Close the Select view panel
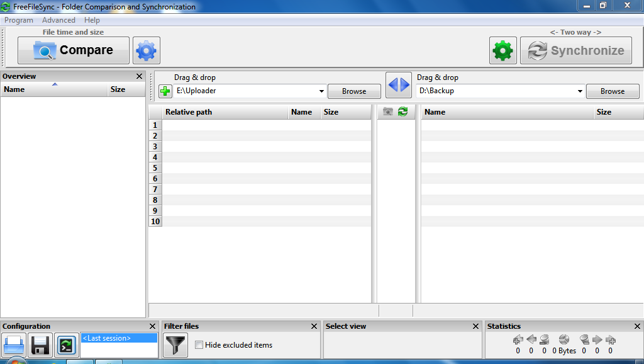Screen dimensions: 644x364 475,326
